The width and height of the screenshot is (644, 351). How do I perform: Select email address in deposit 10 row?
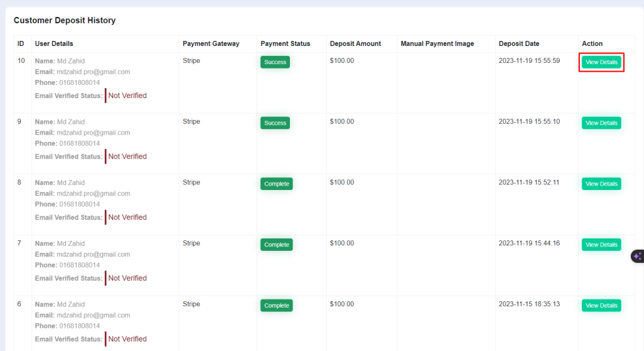tap(93, 72)
